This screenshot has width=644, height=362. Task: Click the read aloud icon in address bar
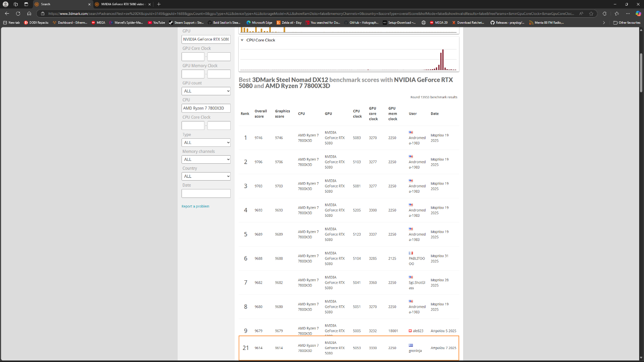coord(581,13)
